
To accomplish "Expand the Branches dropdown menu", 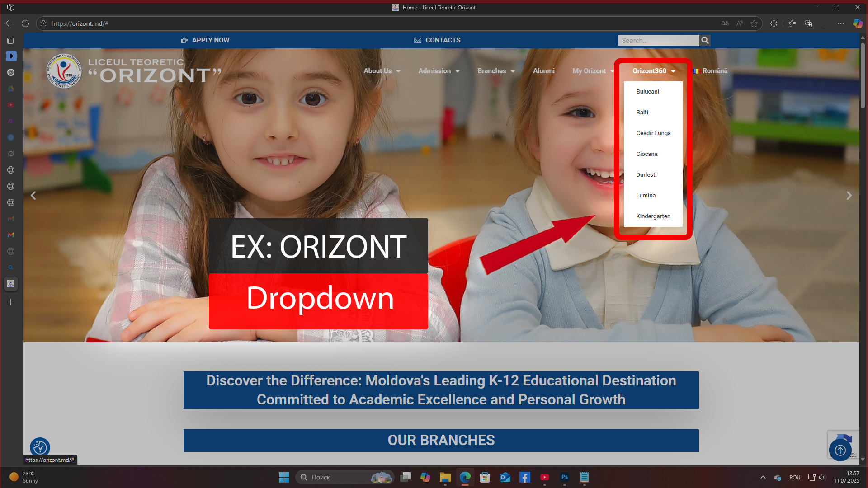I will 496,71.
